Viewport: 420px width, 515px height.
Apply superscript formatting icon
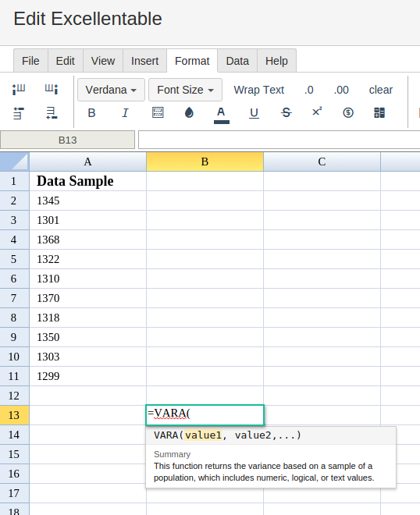coord(317,112)
